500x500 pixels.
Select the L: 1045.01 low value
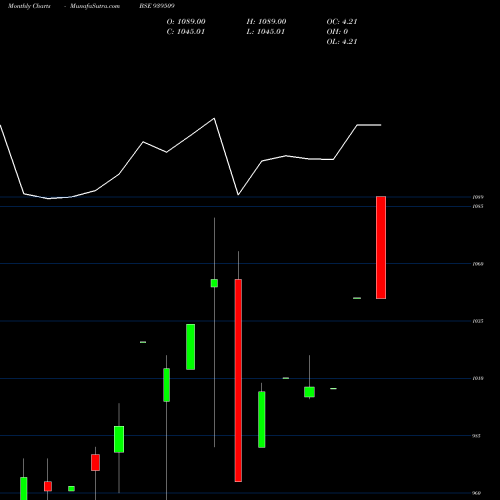[266, 32]
